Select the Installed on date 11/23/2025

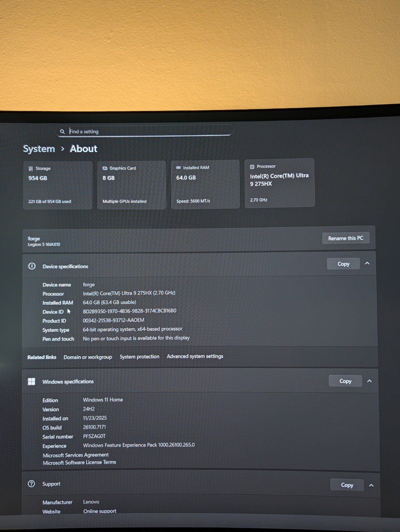point(95,418)
